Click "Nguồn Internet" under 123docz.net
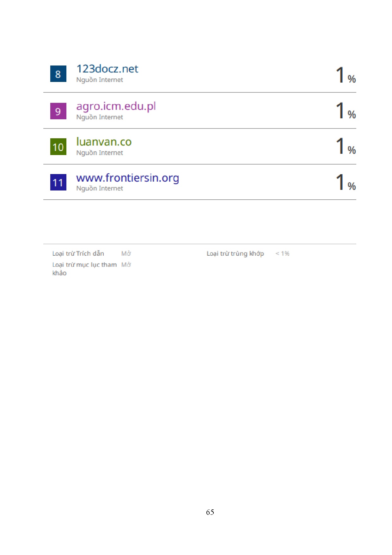The image size is (392, 555). click(x=100, y=80)
